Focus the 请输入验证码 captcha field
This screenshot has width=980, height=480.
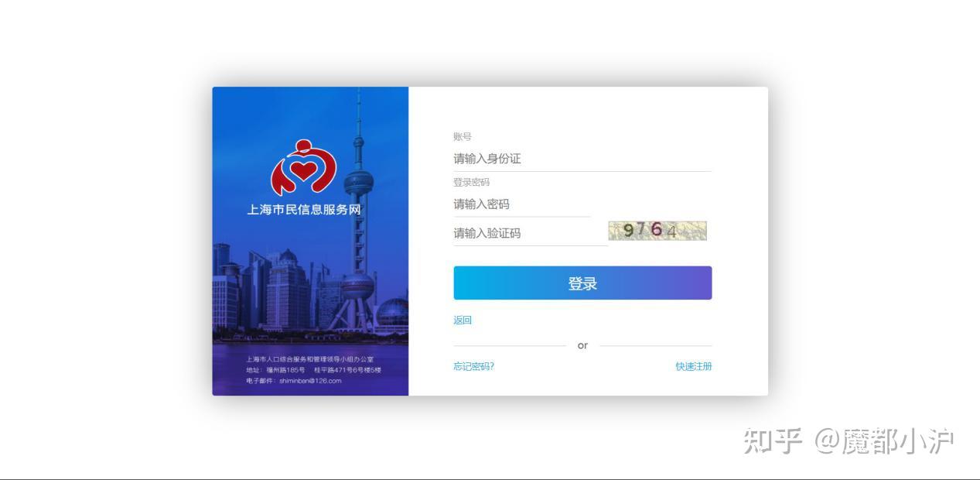pyautogui.click(x=530, y=233)
